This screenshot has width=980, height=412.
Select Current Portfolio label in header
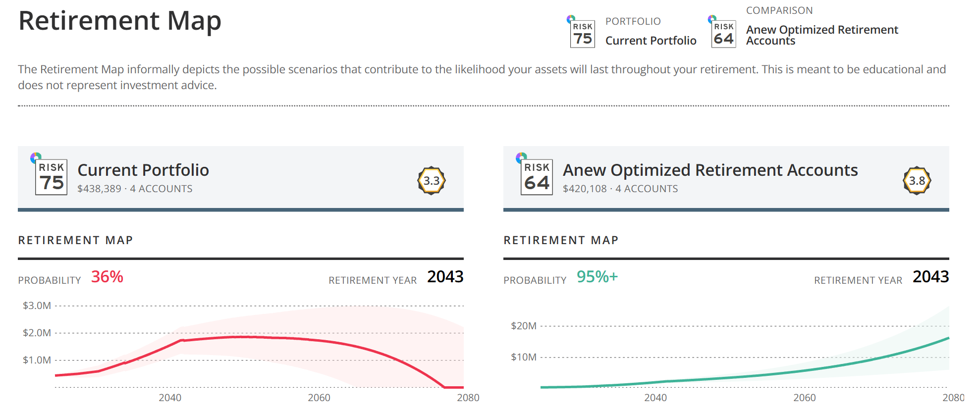point(651,41)
